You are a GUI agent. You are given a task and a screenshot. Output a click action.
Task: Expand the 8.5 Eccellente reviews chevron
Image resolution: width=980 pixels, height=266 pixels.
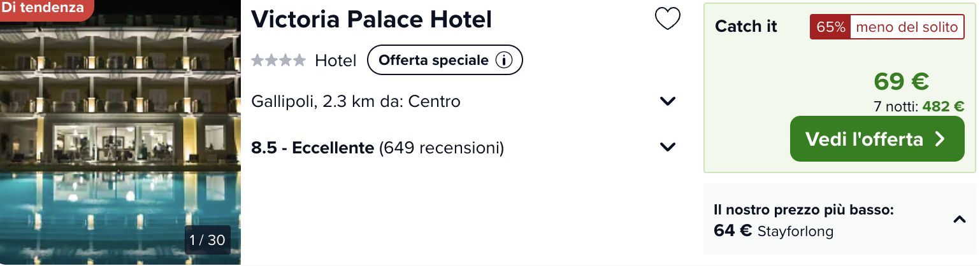668,147
